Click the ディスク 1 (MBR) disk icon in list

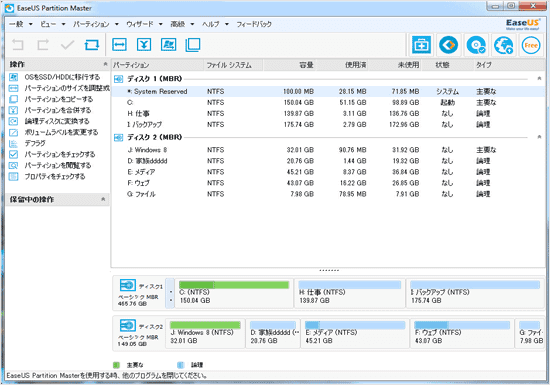(x=119, y=79)
